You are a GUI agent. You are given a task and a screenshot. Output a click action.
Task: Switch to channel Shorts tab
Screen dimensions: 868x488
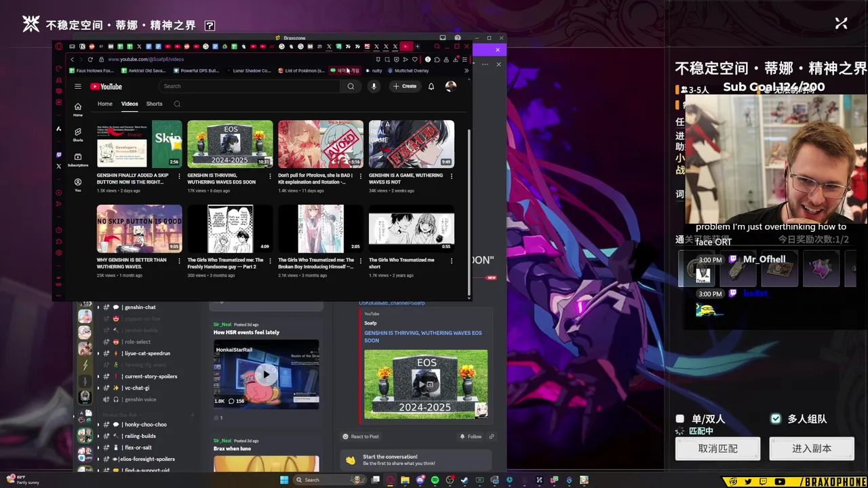155,104
